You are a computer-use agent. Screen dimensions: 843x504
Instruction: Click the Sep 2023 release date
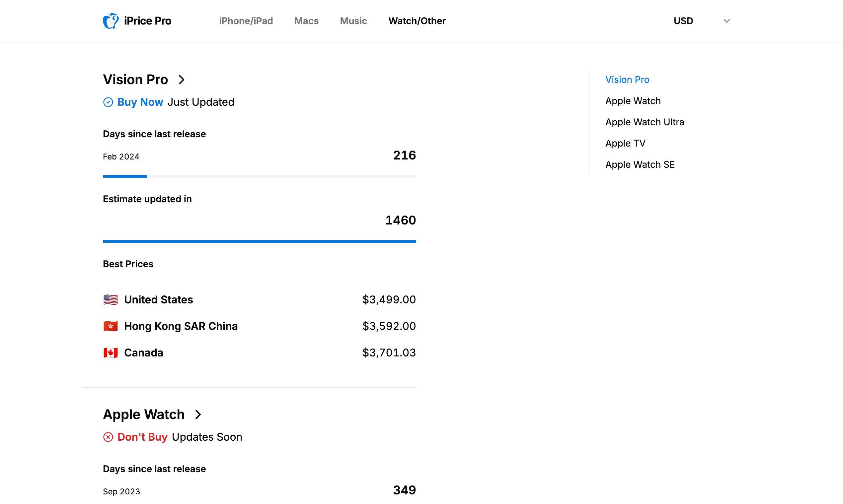pos(121,491)
